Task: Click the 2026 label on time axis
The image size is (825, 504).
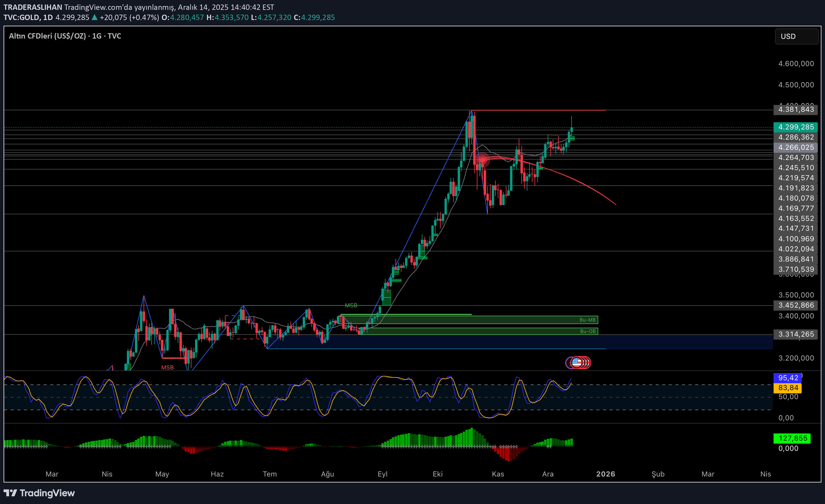Action: 605,474
